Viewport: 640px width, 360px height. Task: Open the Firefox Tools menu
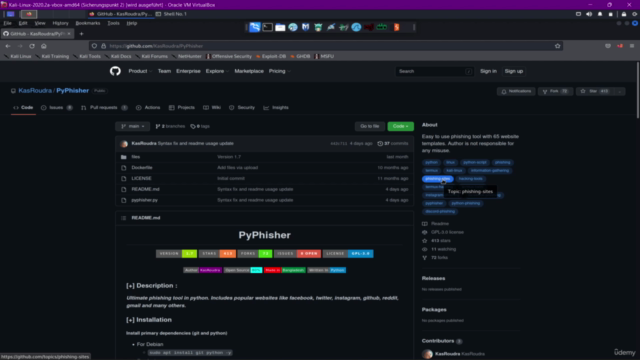pyautogui.click(x=113, y=23)
